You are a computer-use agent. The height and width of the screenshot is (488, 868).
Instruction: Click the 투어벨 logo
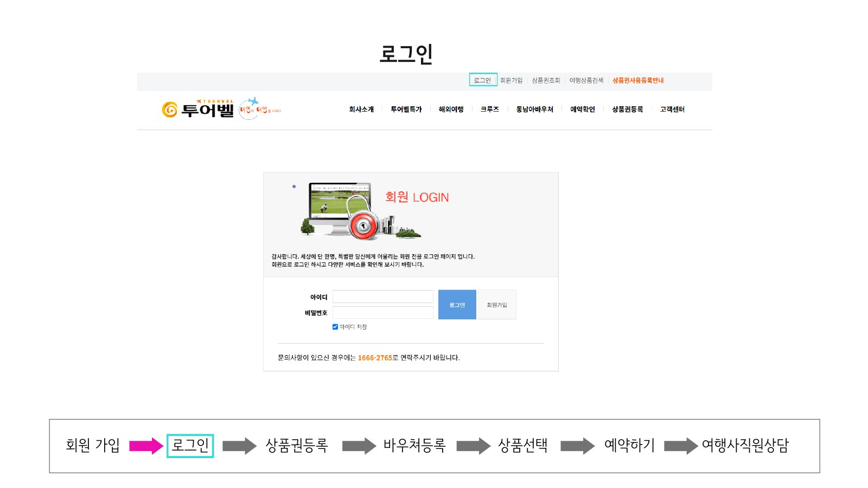(x=198, y=109)
